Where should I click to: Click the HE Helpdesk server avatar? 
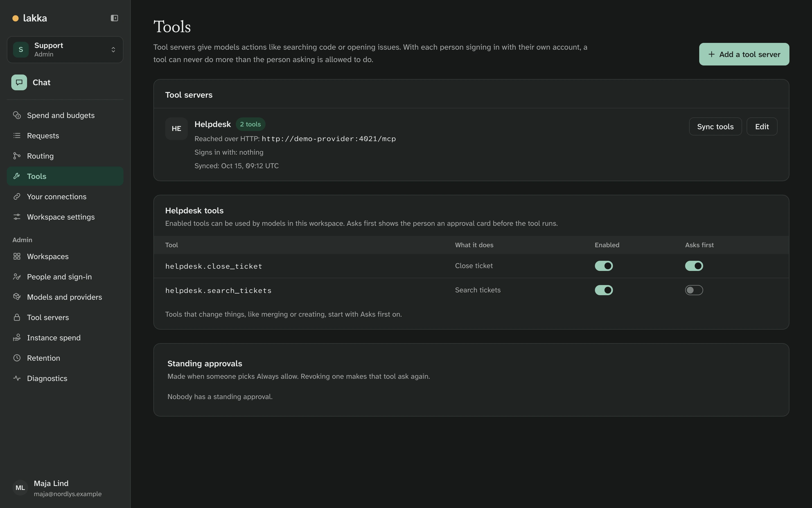(176, 129)
